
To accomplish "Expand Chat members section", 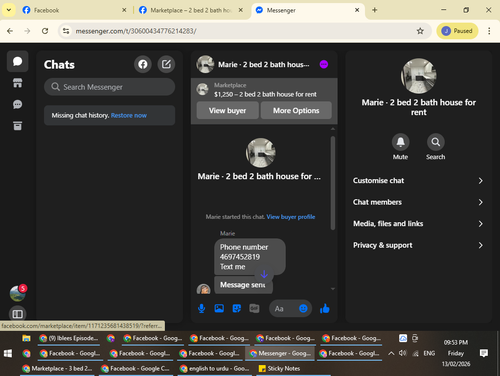I will coord(418,202).
